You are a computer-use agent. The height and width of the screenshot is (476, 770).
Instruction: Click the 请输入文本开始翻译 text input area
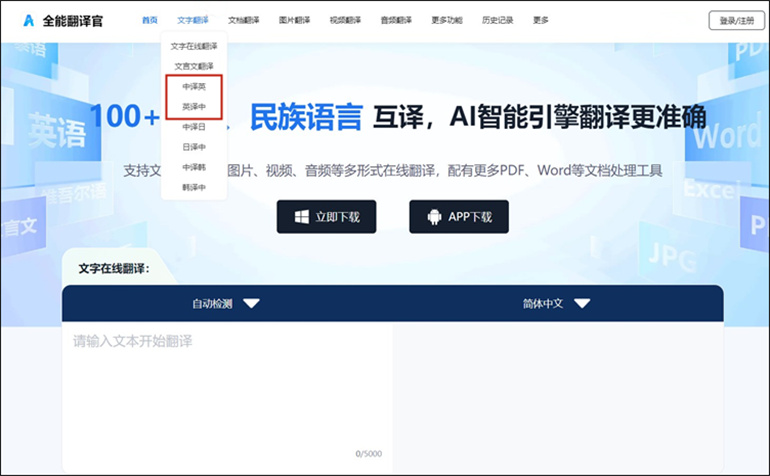227,390
